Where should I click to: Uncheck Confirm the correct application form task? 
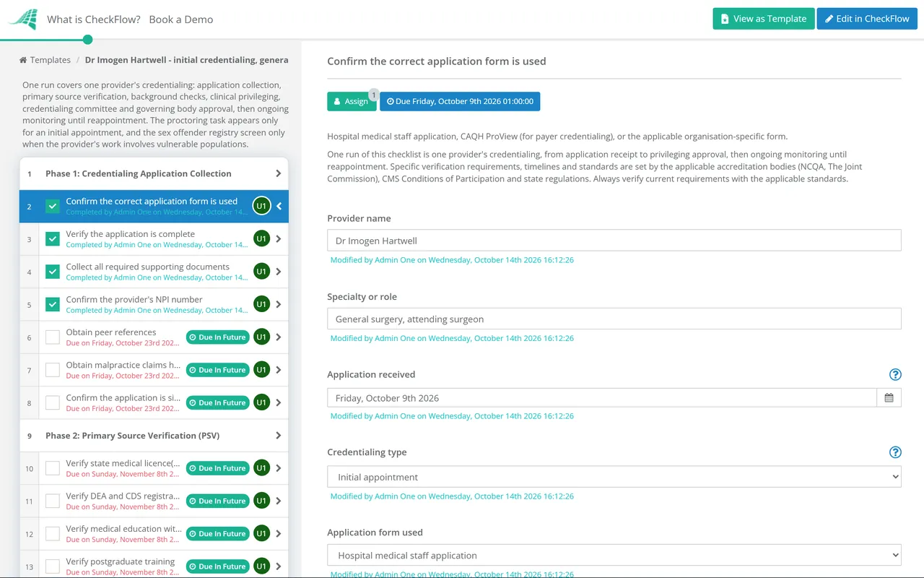(53, 206)
